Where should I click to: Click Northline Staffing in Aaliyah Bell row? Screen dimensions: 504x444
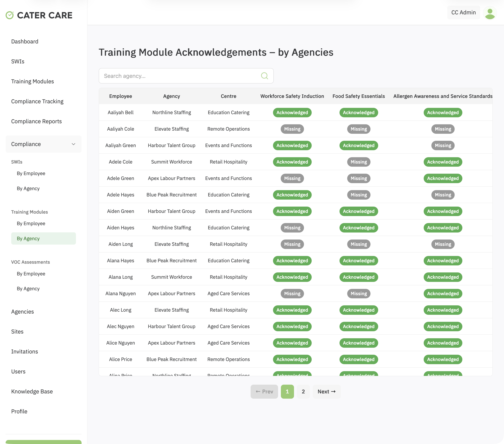[172, 112]
